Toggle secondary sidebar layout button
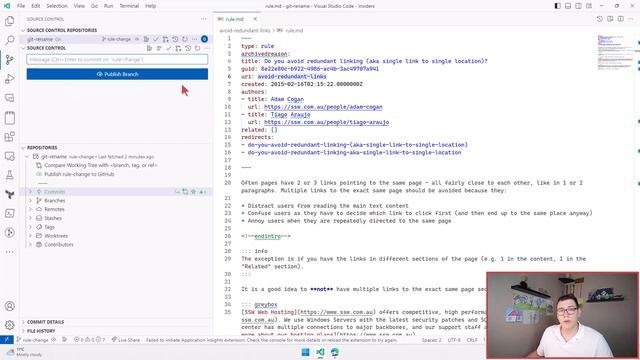 pyautogui.click(x=578, y=6)
